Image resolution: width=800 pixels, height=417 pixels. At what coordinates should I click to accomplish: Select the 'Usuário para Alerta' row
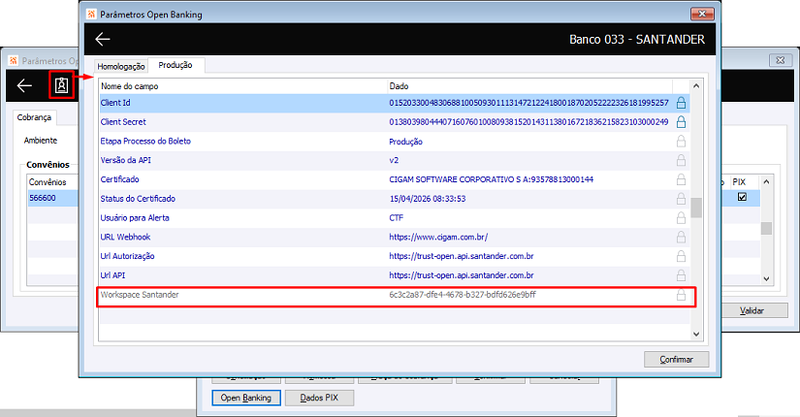click(x=394, y=218)
